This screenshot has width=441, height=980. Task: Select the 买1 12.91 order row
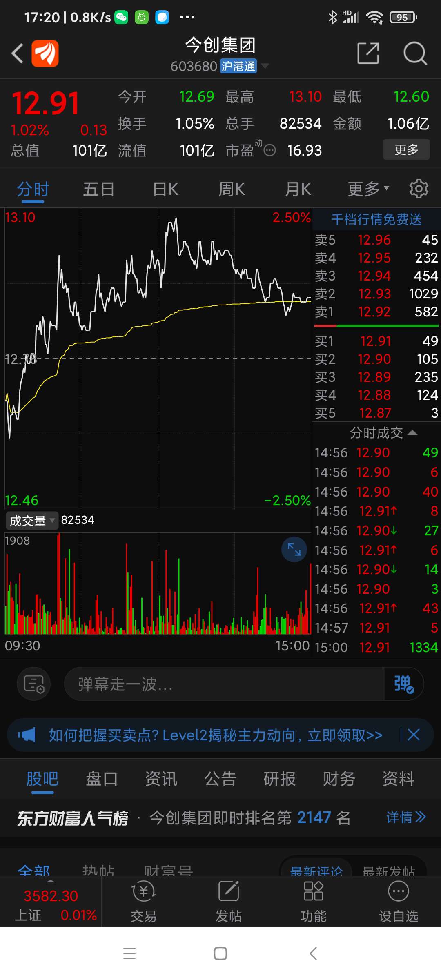tap(376, 341)
